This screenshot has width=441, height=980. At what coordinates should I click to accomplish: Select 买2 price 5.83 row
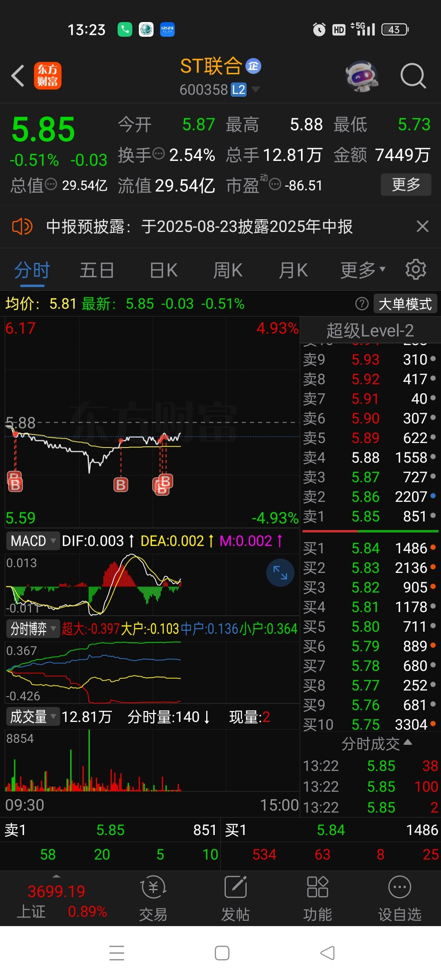[x=370, y=568]
